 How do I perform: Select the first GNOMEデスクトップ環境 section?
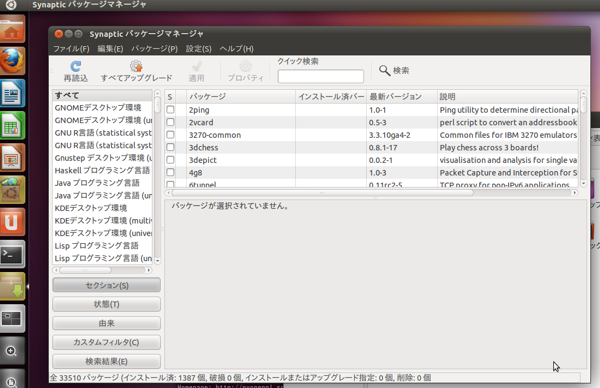click(x=102, y=108)
